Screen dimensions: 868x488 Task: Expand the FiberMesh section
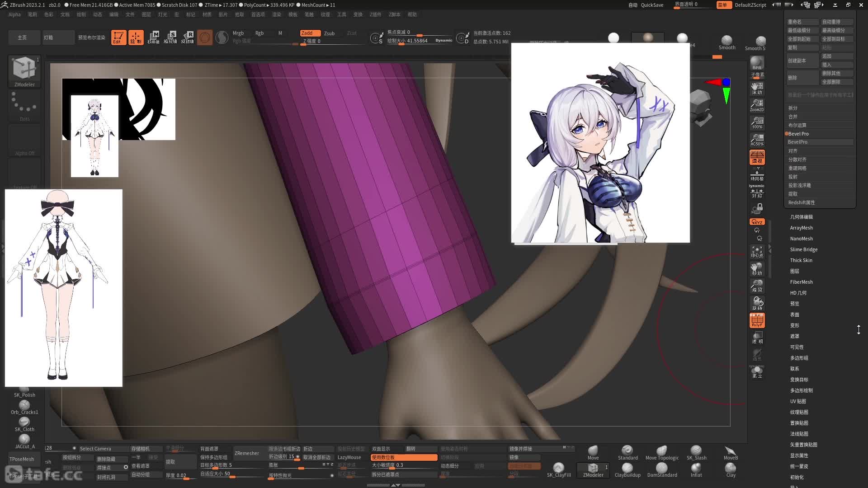[x=801, y=282]
